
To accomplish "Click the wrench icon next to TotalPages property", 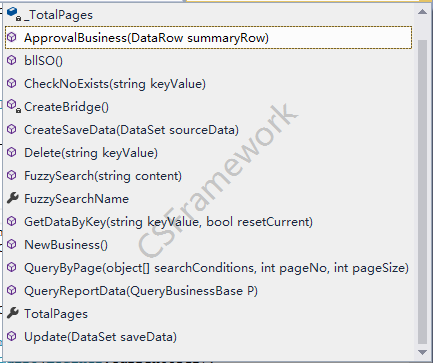I will click(x=13, y=313).
